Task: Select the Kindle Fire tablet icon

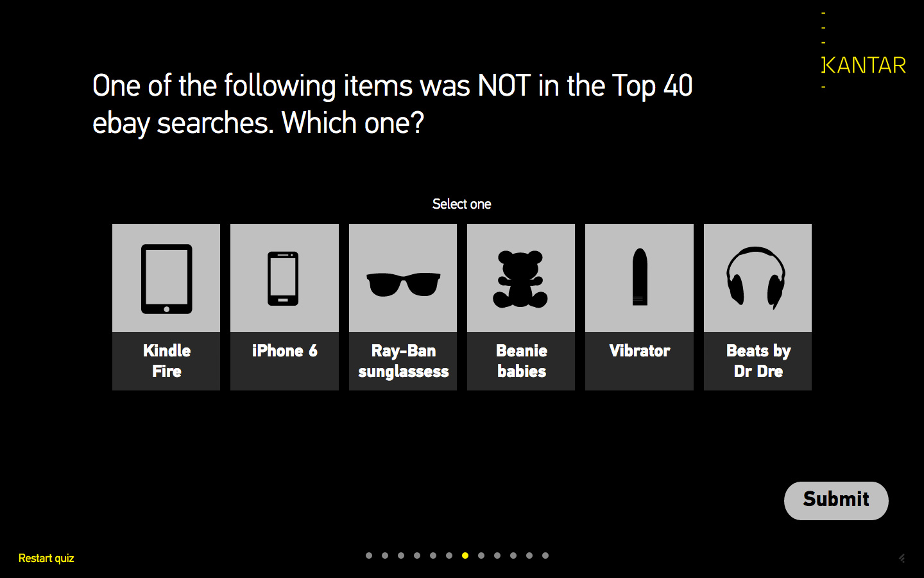Action: [x=166, y=279]
